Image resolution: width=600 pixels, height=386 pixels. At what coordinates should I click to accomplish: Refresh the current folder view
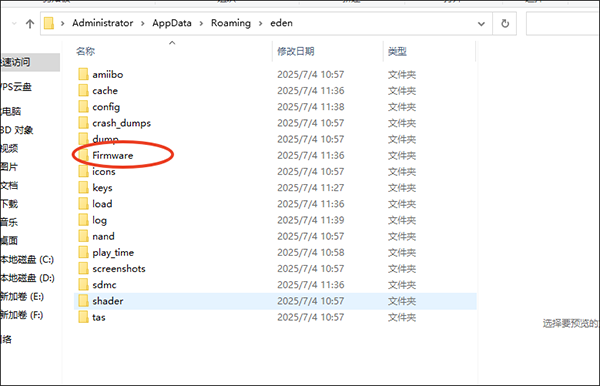505,23
